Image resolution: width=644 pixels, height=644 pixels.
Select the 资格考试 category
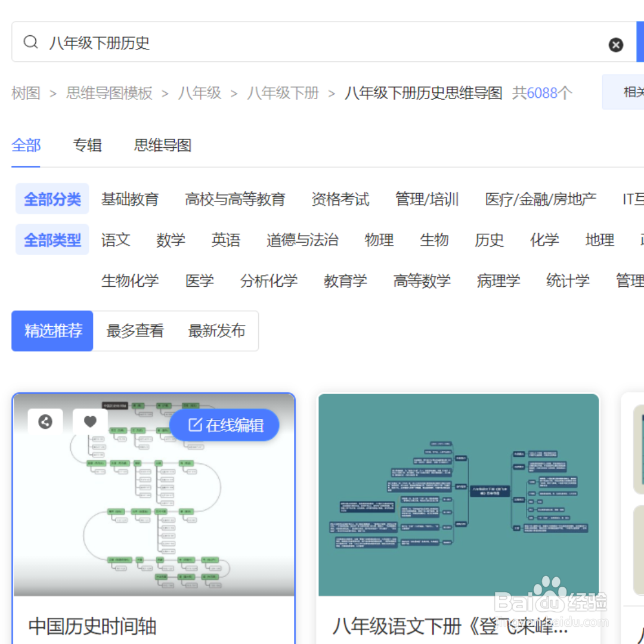tap(340, 199)
